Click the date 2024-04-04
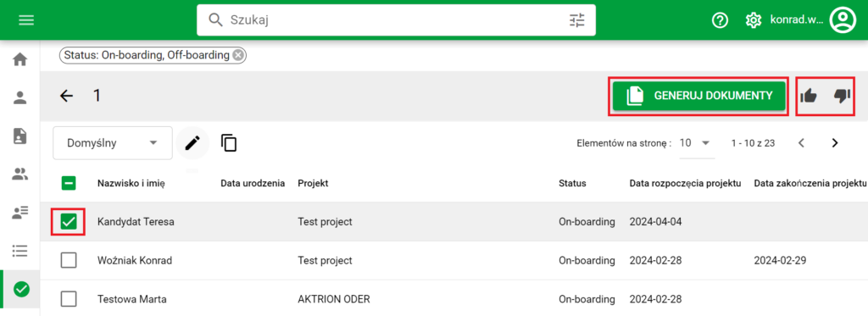 point(655,222)
